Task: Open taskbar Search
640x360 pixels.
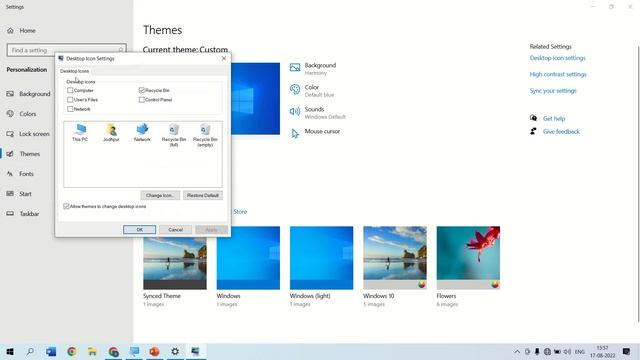Action: (30, 351)
